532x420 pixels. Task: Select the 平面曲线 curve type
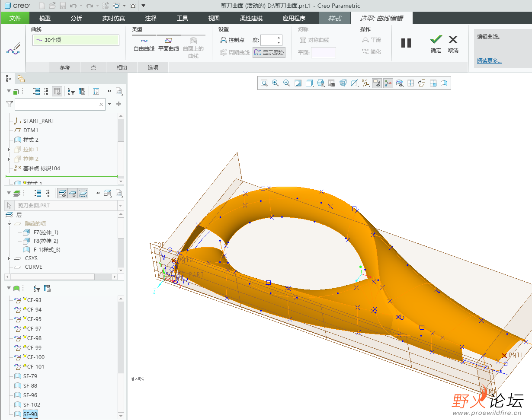pyautogui.click(x=169, y=45)
